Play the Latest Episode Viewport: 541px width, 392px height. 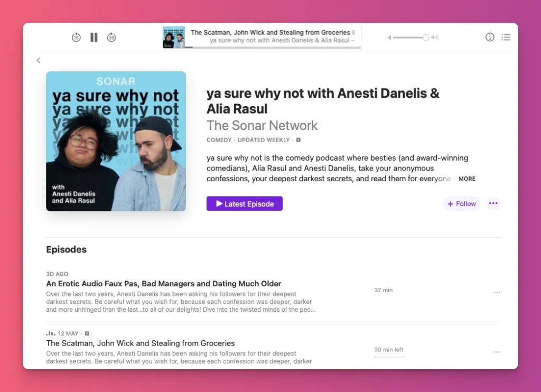244,203
